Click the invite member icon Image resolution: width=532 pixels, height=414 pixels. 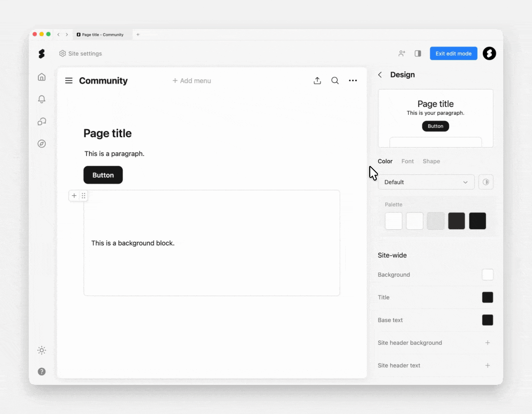[402, 54]
